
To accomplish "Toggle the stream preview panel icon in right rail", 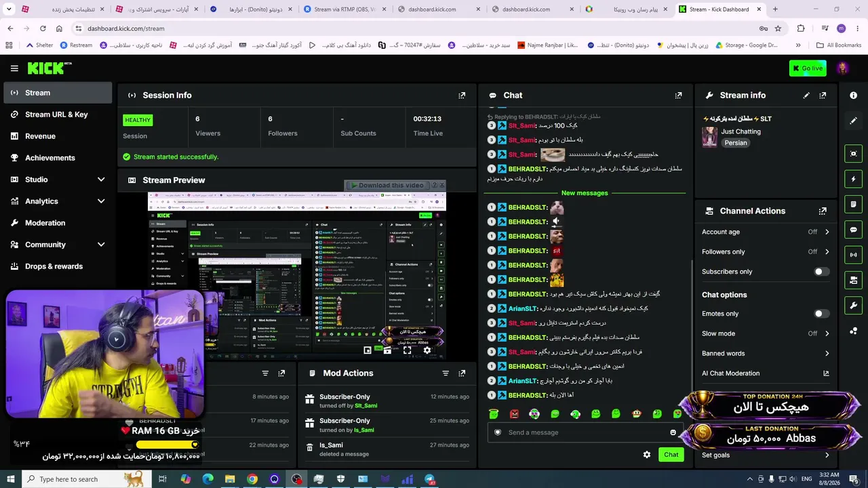I will (x=854, y=154).
